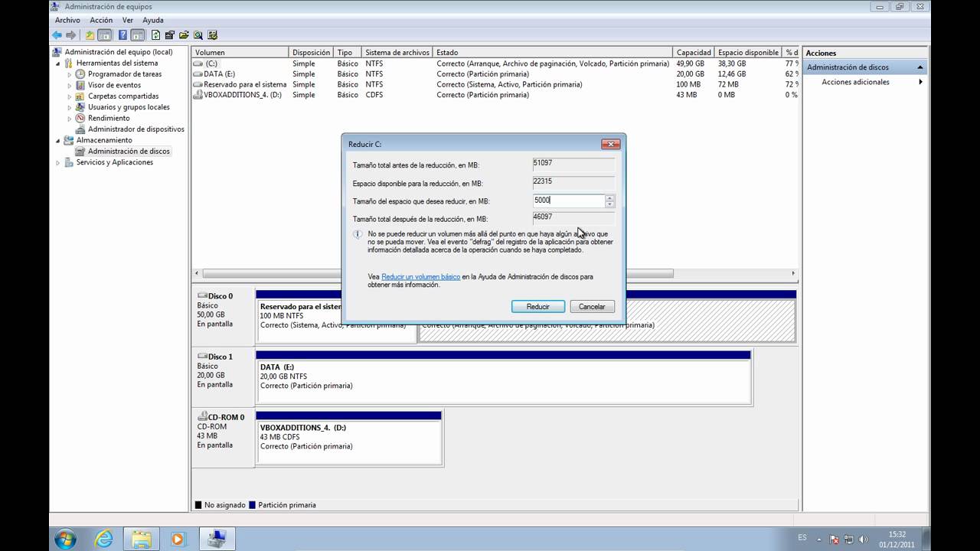Toggle show/hide Action pane toolbar icon
980x551 pixels.
point(137,35)
